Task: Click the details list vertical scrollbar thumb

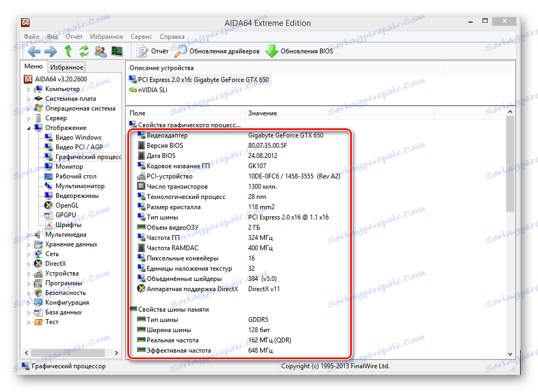Action: tap(510, 164)
